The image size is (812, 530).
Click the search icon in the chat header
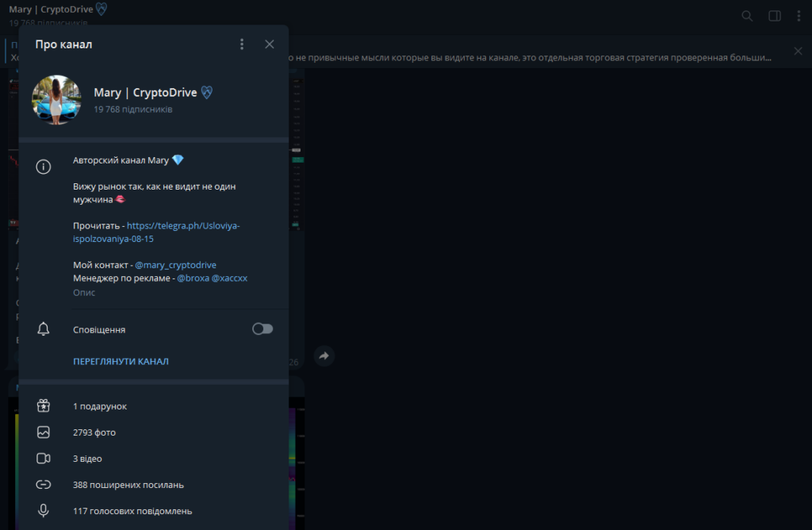747,16
